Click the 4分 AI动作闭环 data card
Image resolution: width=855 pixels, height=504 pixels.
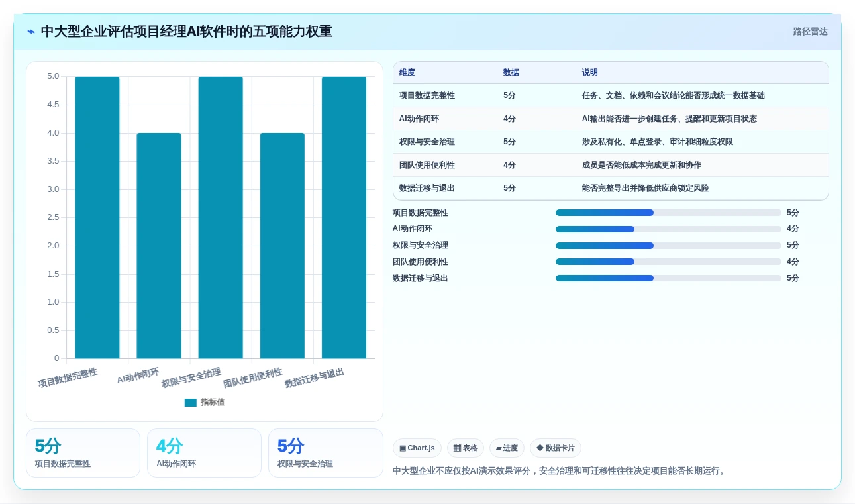tap(204, 453)
